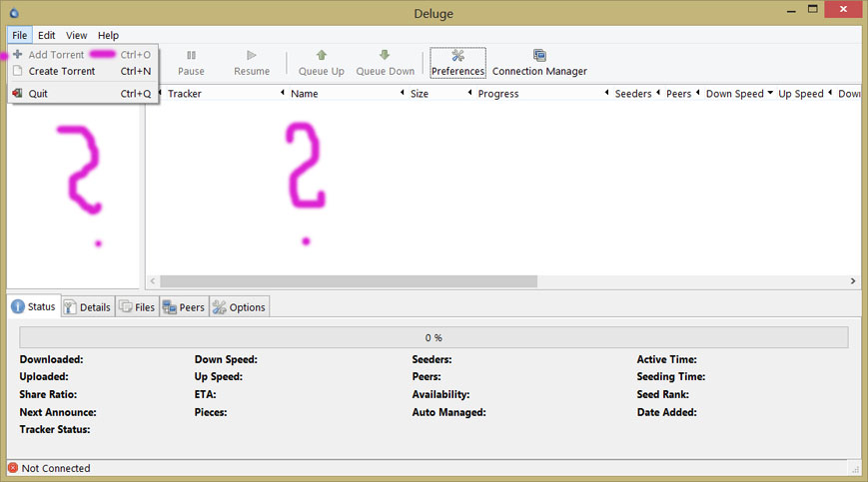
Task: Sort by the Up Speed column header
Action: 801,94
